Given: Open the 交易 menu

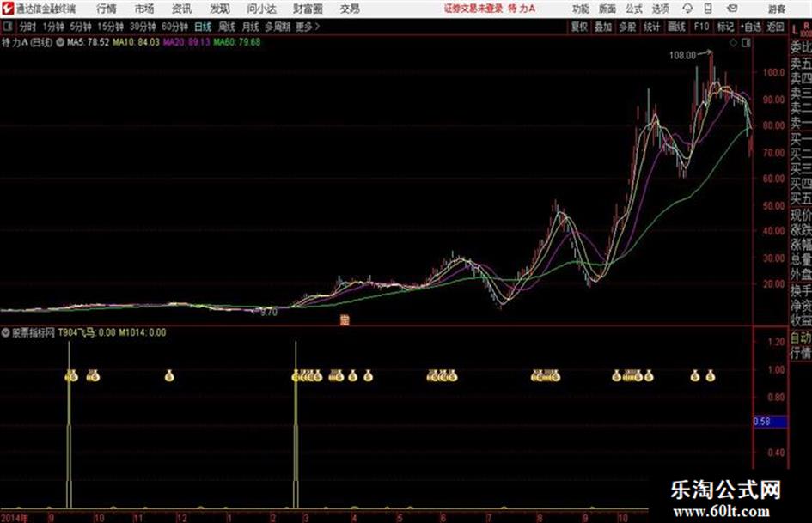Looking at the screenshot, I should tap(350, 9).
